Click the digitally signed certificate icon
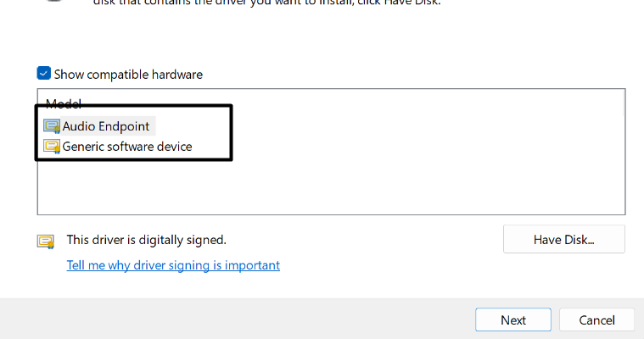 click(x=46, y=241)
